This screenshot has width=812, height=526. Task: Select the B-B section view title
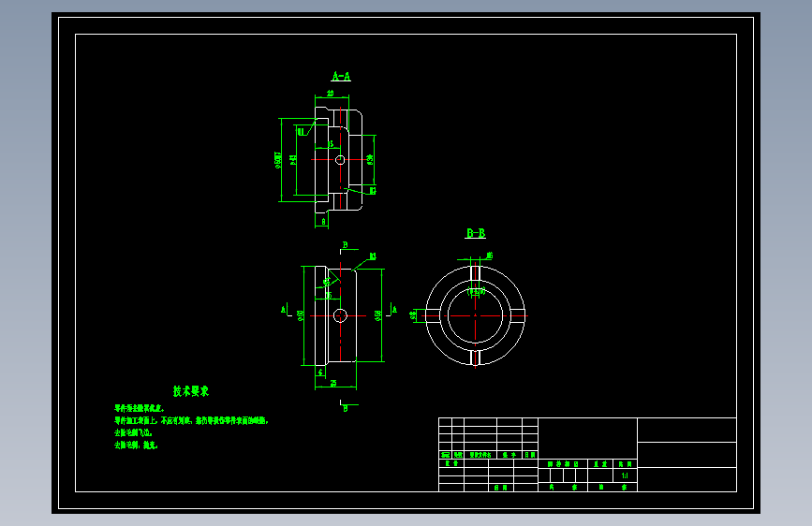point(476,233)
